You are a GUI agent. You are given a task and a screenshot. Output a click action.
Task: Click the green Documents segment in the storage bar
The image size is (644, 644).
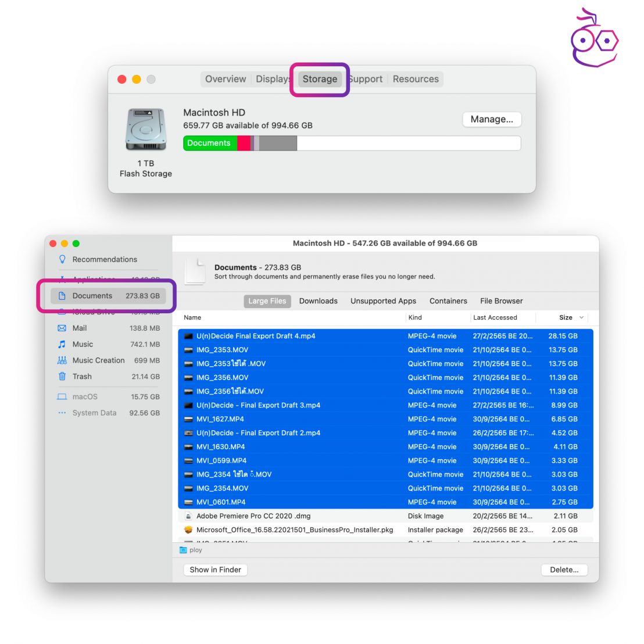210,142
